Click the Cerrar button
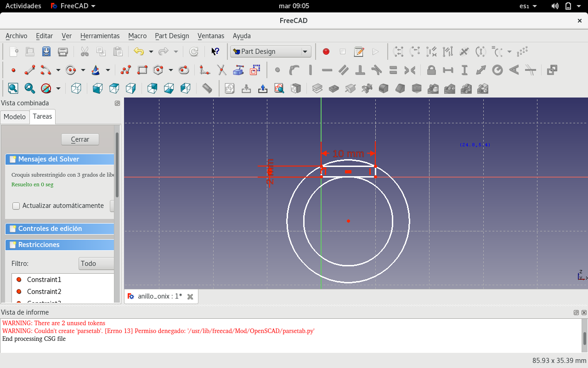 click(80, 139)
